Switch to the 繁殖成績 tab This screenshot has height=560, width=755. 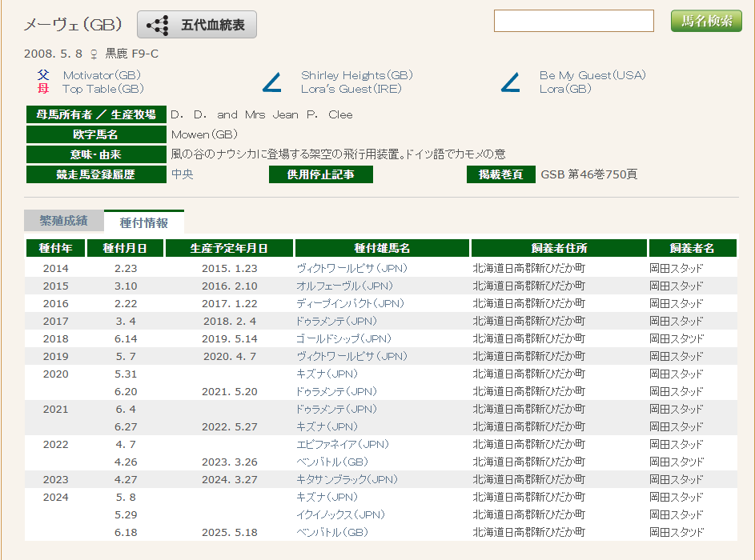point(63,221)
